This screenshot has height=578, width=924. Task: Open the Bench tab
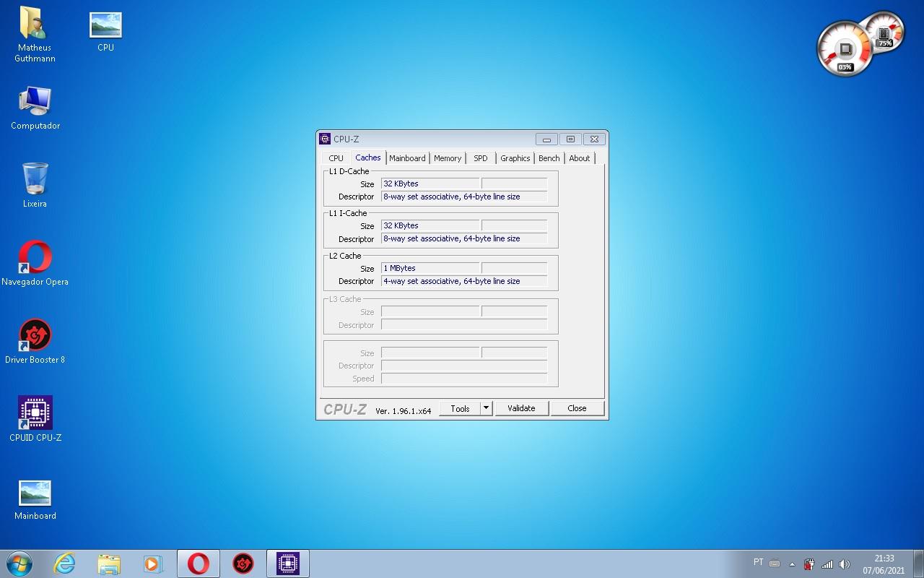tap(549, 158)
